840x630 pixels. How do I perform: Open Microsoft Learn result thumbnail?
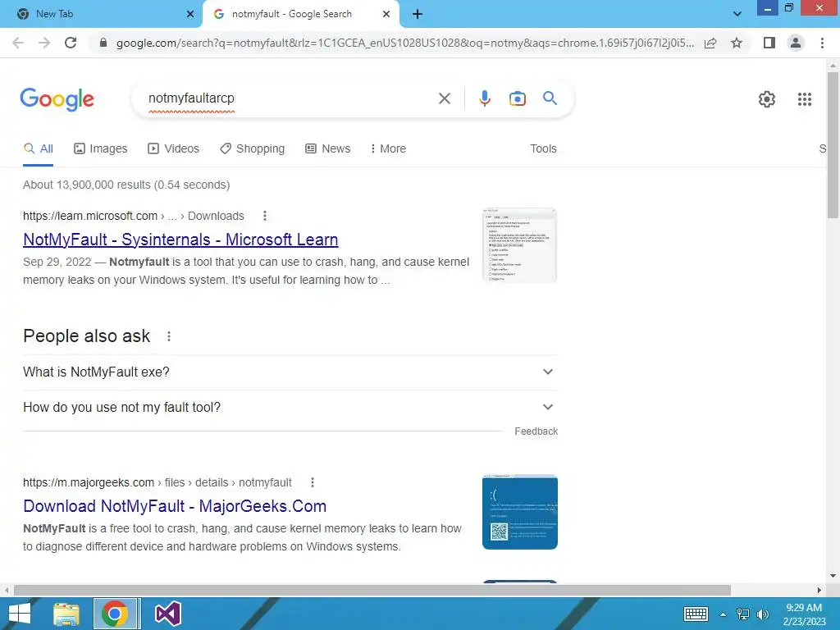point(519,245)
